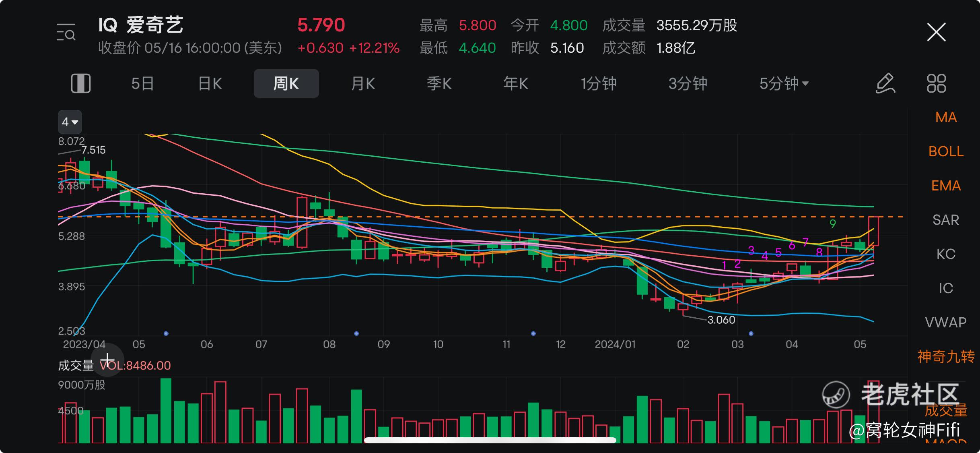Enable the MA indicator
The width and height of the screenshot is (980, 453).
tap(946, 117)
